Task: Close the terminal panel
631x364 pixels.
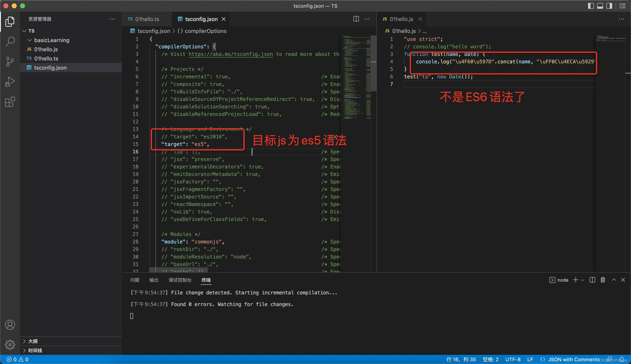Action: [623, 280]
